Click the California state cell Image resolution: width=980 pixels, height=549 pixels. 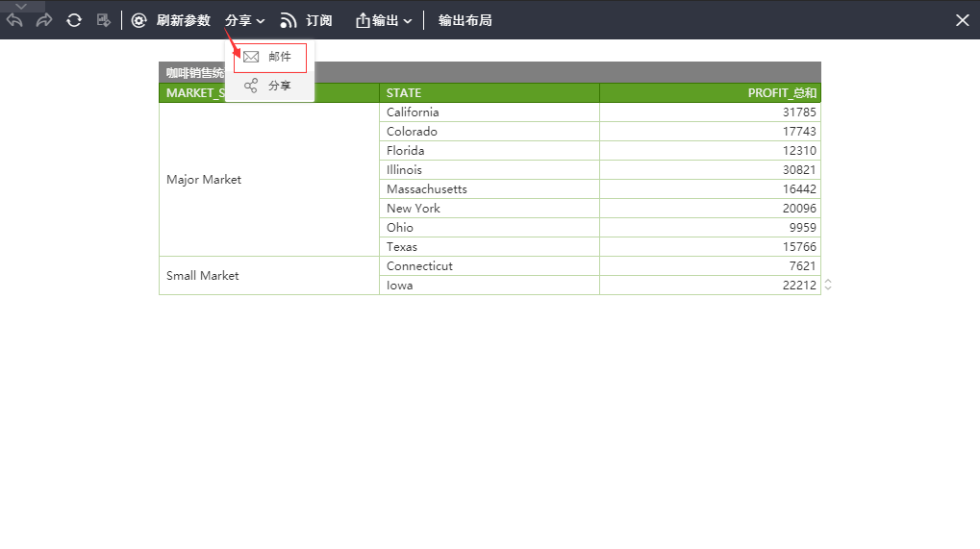[489, 112]
